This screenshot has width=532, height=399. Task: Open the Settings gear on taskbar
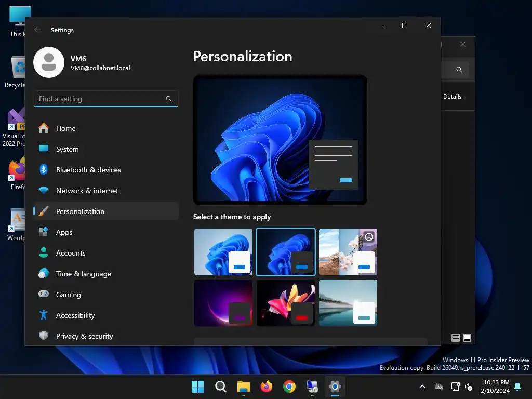335,387
